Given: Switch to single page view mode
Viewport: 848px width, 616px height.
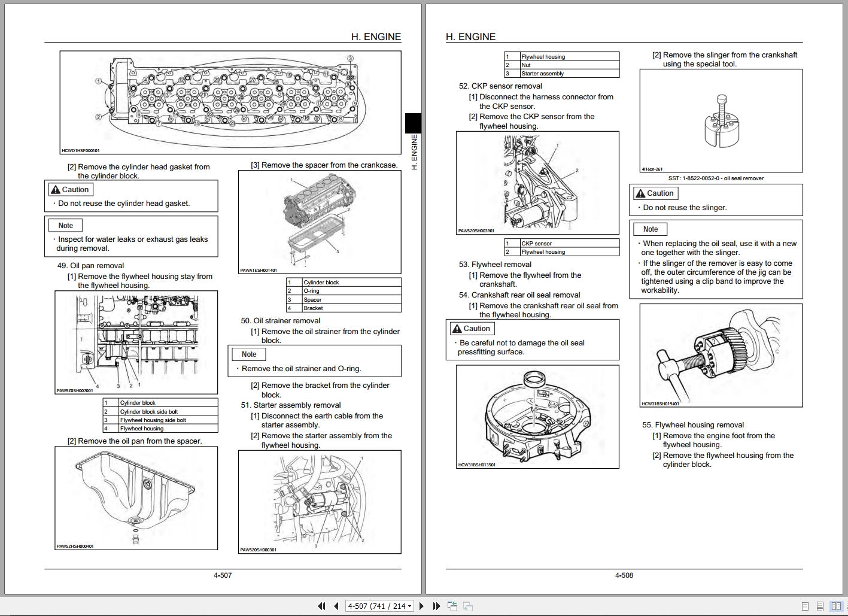Looking at the screenshot, I should pyautogui.click(x=805, y=606).
